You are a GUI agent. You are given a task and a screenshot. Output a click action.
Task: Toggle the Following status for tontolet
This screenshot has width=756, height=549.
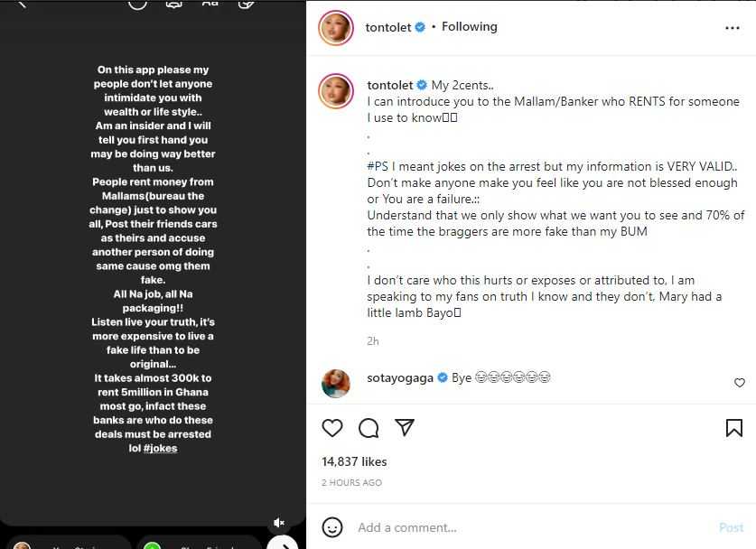click(x=469, y=26)
